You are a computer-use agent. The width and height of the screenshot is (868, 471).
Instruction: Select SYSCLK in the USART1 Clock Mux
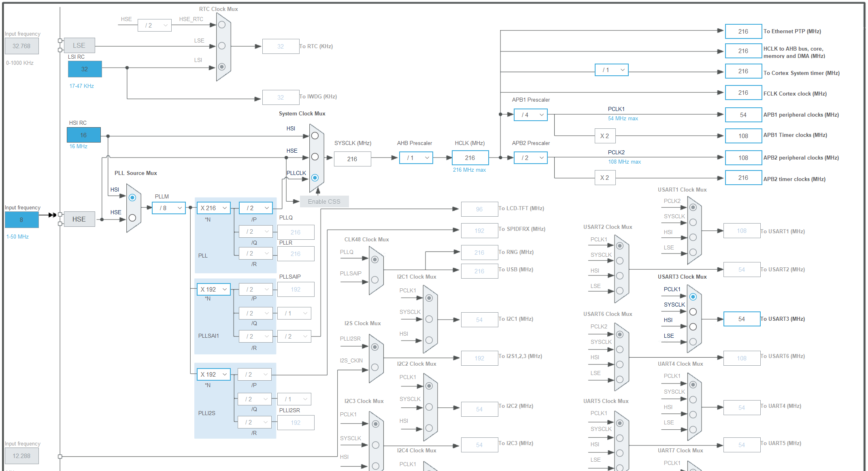[x=693, y=222]
